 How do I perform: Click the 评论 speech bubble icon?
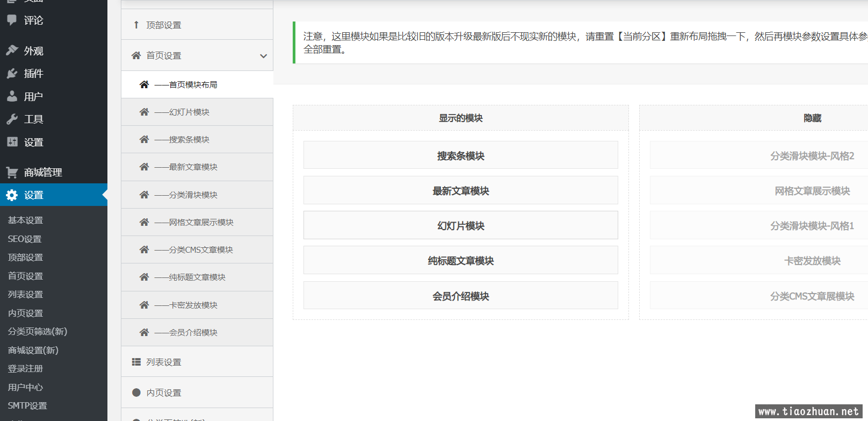[12, 20]
